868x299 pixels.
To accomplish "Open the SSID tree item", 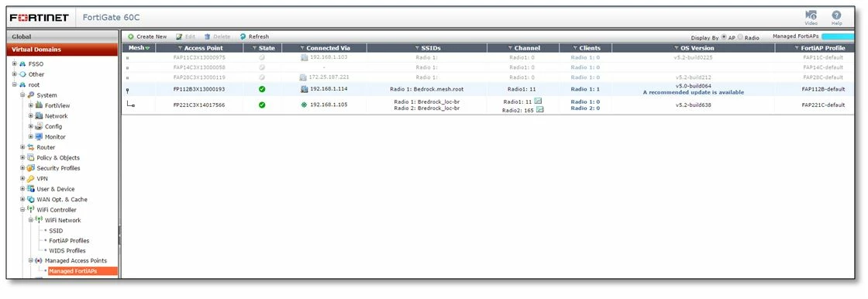I will (56, 230).
